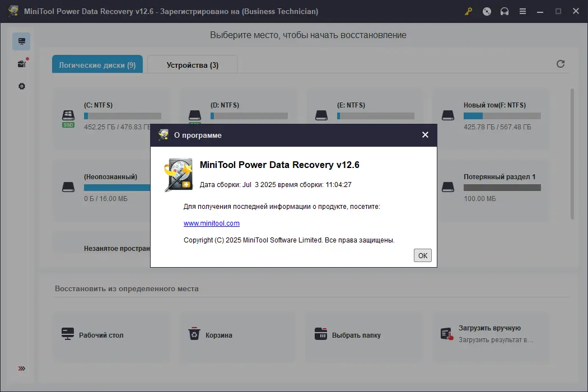Select the Неопознанный drive icon
This screenshot has height=392, width=588.
(68, 187)
